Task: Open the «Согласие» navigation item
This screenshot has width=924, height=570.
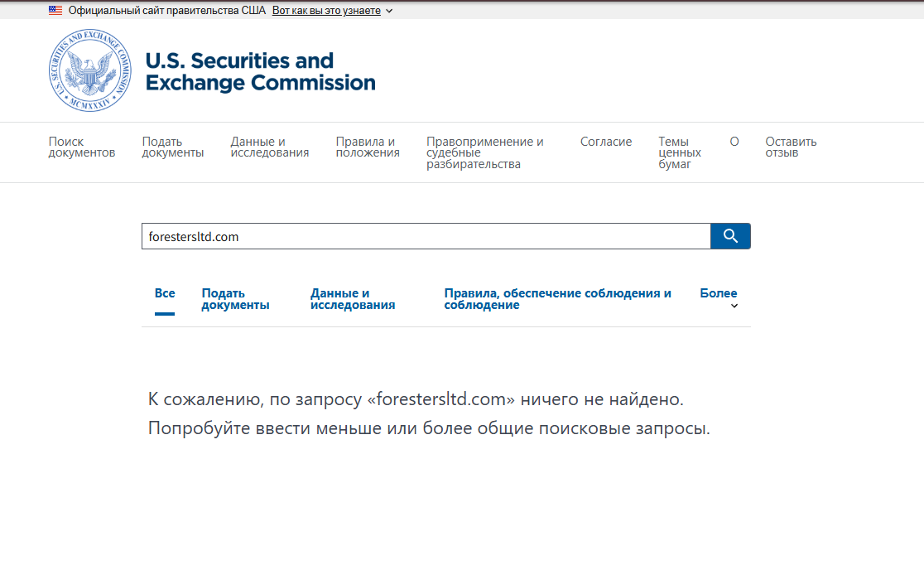Action: (x=606, y=142)
